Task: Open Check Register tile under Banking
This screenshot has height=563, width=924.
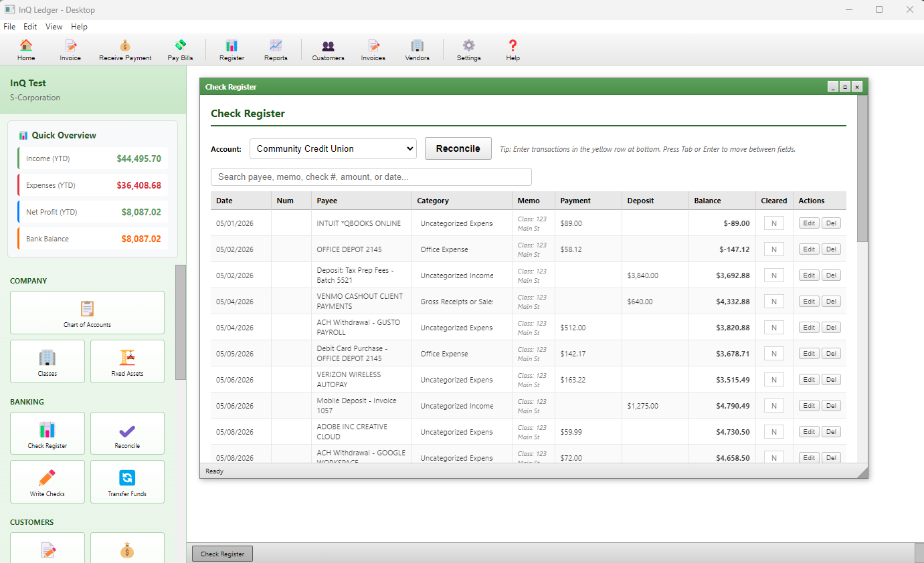Action: [48, 433]
